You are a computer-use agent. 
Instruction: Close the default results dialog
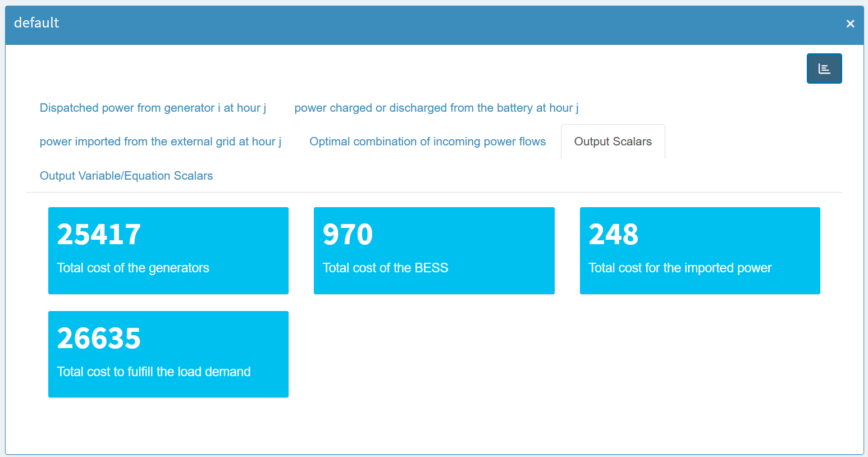pos(850,24)
